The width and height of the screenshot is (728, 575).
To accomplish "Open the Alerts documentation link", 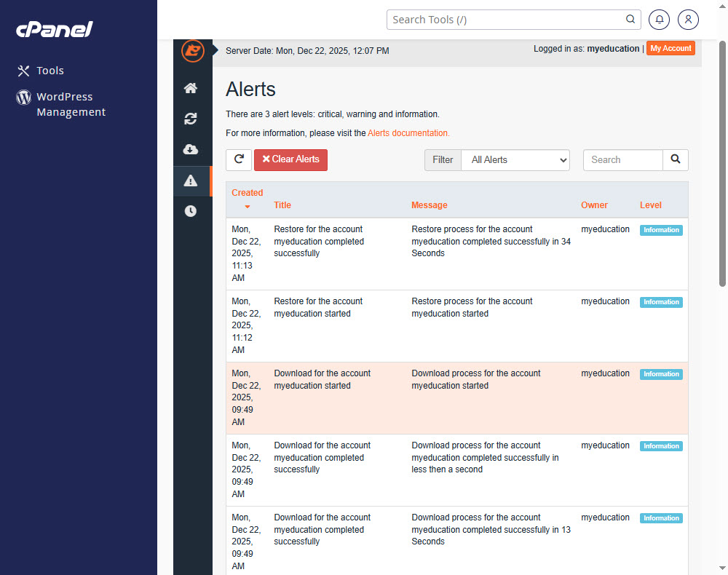I will pyautogui.click(x=408, y=133).
